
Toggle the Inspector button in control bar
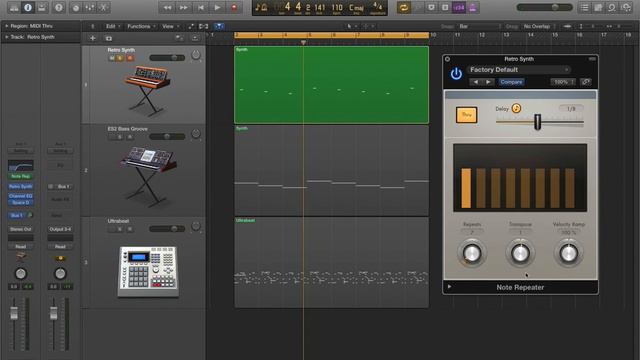click(x=28, y=7)
